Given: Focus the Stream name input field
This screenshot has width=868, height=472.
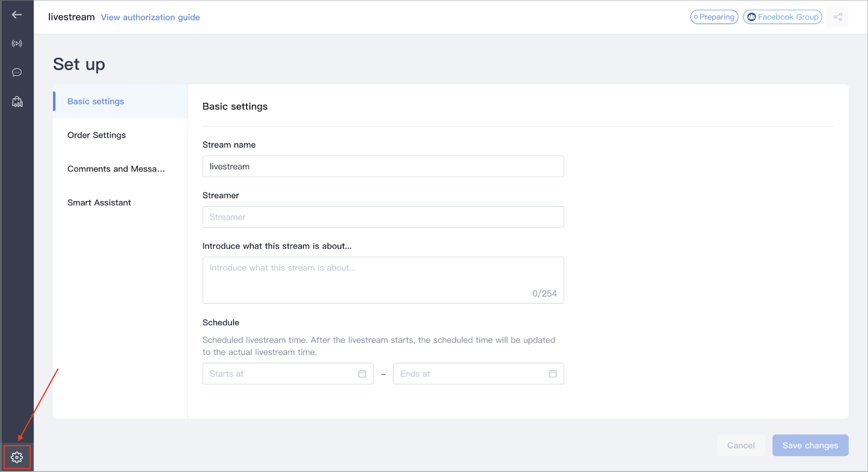Looking at the screenshot, I should [383, 167].
